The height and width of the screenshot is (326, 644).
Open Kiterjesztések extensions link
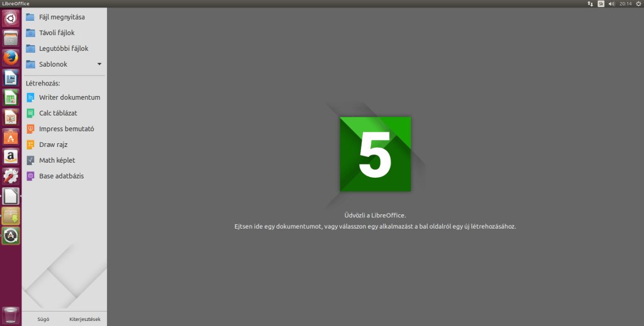tap(85, 319)
